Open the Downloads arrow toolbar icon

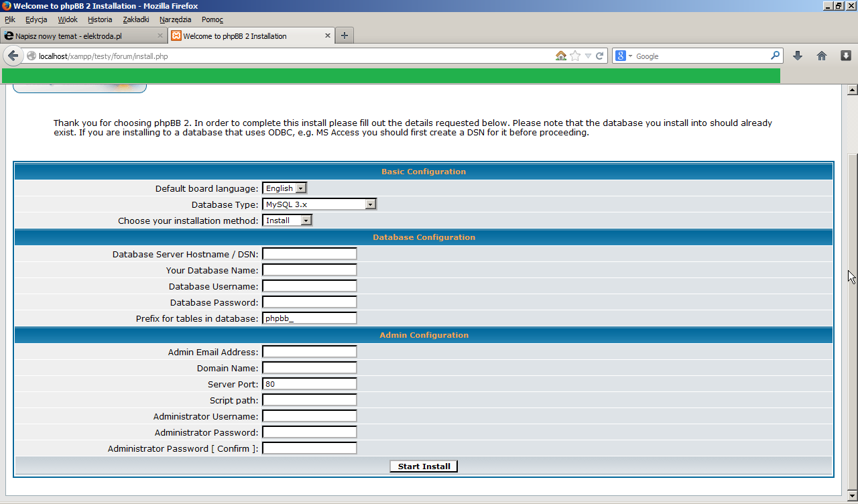(798, 56)
